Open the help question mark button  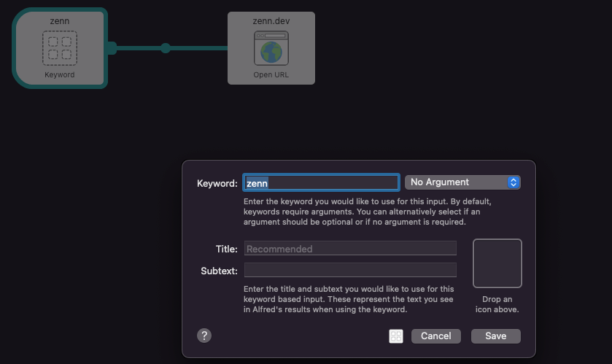[x=204, y=336]
